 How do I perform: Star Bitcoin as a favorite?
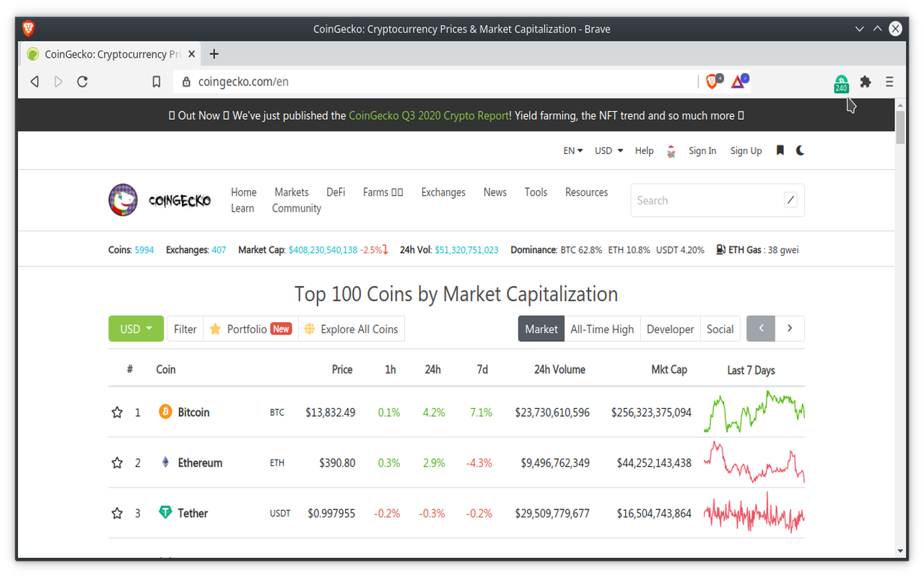117,413
